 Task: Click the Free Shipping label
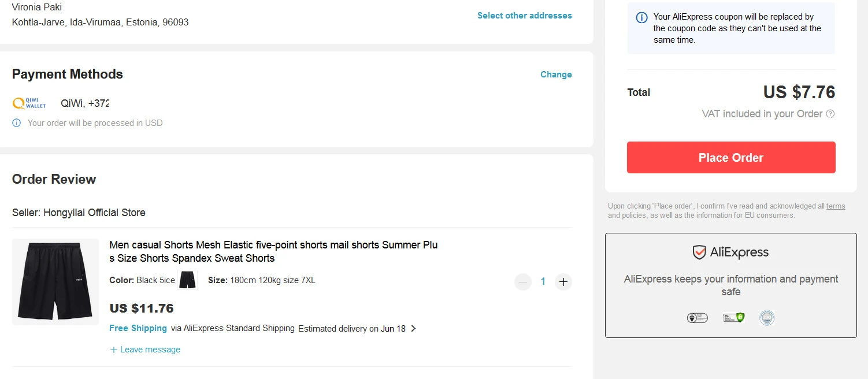(138, 328)
